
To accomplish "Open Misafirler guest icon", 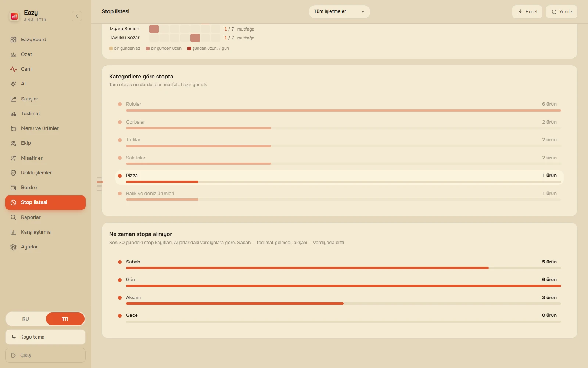I will 14,158.
